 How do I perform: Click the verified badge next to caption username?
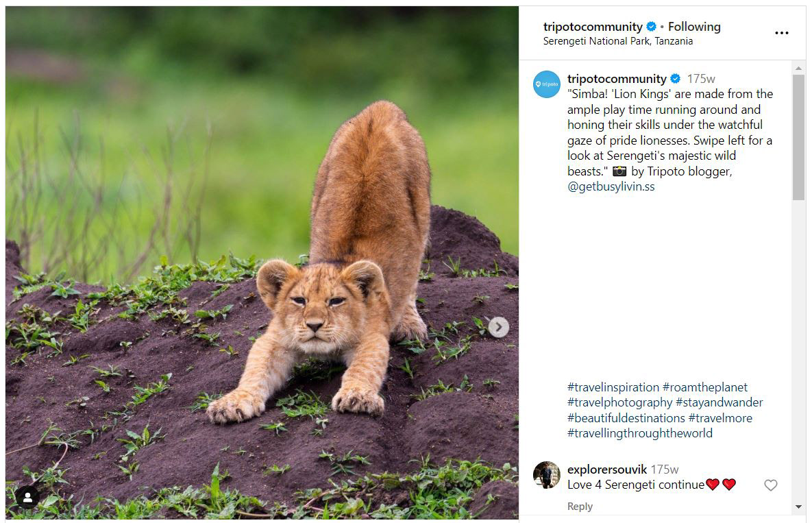point(675,79)
